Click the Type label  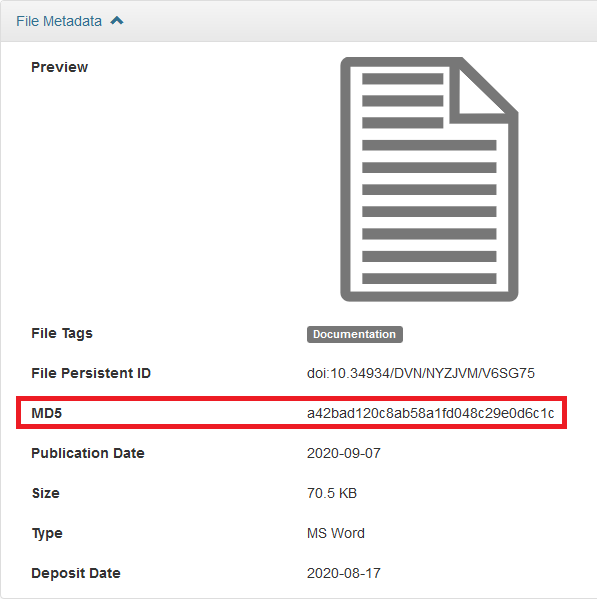click(x=47, y=533)
